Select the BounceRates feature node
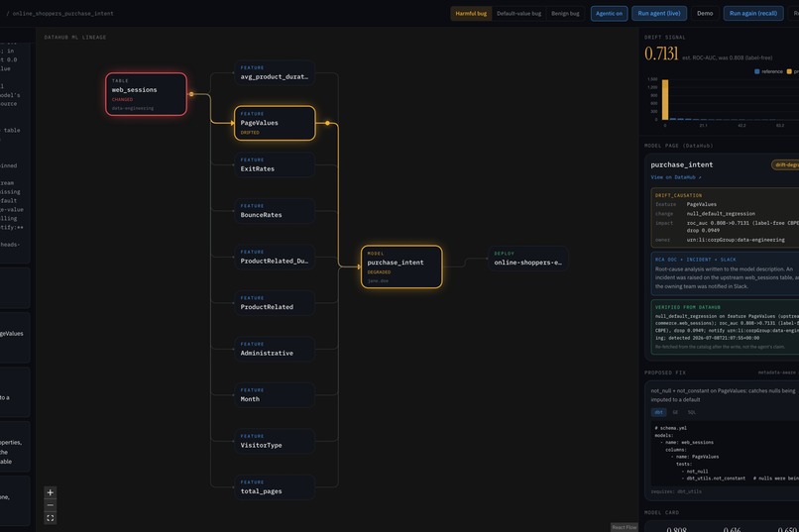This screenshot has height=532, width=799. click(275, 211)
